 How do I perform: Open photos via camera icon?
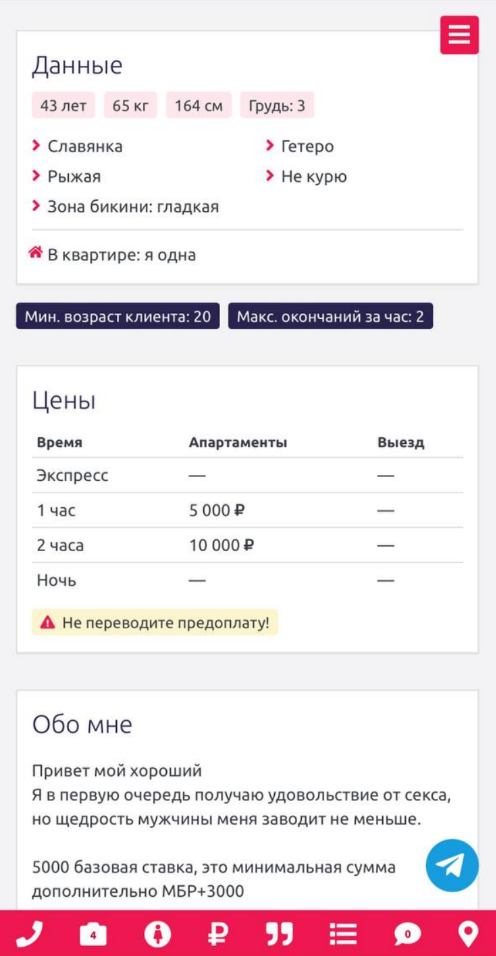(93, 933)
